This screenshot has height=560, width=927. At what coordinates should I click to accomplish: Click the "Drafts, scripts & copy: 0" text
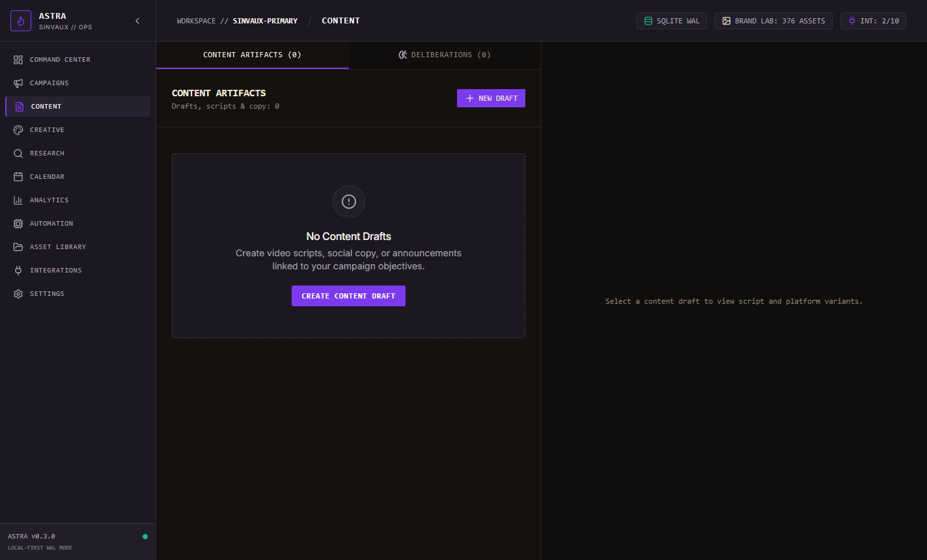tap(225, 106)
